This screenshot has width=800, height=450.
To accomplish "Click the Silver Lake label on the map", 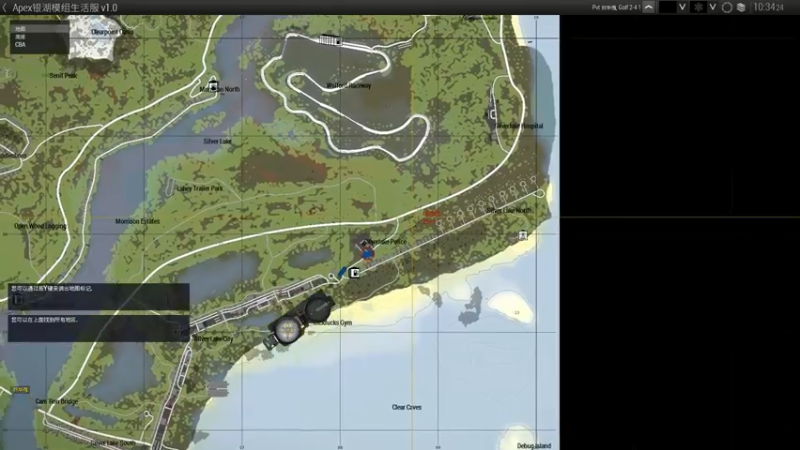I will coord(217,141).
